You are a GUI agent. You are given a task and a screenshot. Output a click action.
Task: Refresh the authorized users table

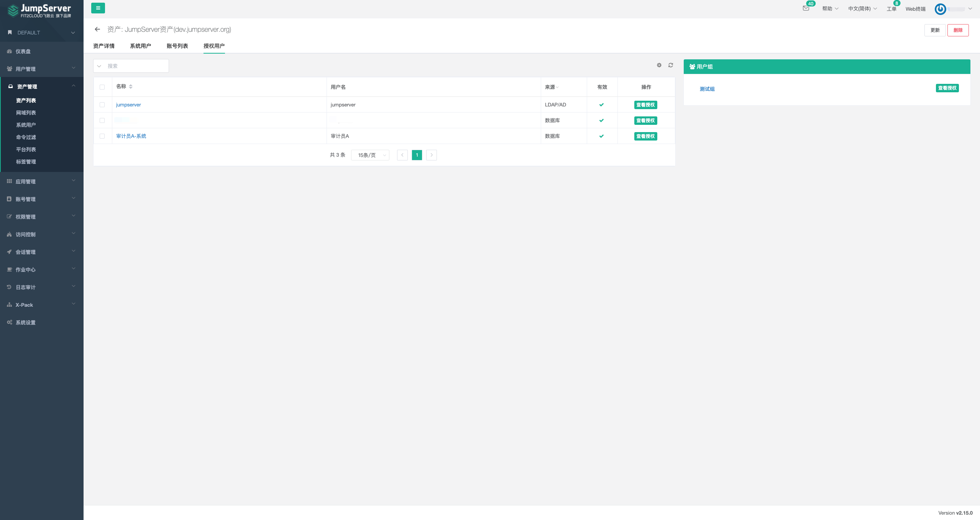(x=670, y=65)
